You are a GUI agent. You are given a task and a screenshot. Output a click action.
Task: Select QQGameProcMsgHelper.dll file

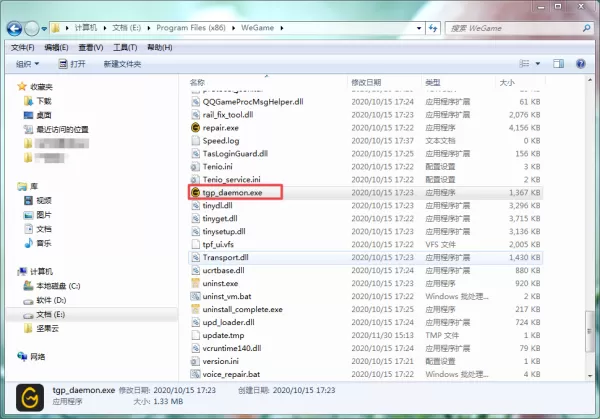[x=253, y=102]
